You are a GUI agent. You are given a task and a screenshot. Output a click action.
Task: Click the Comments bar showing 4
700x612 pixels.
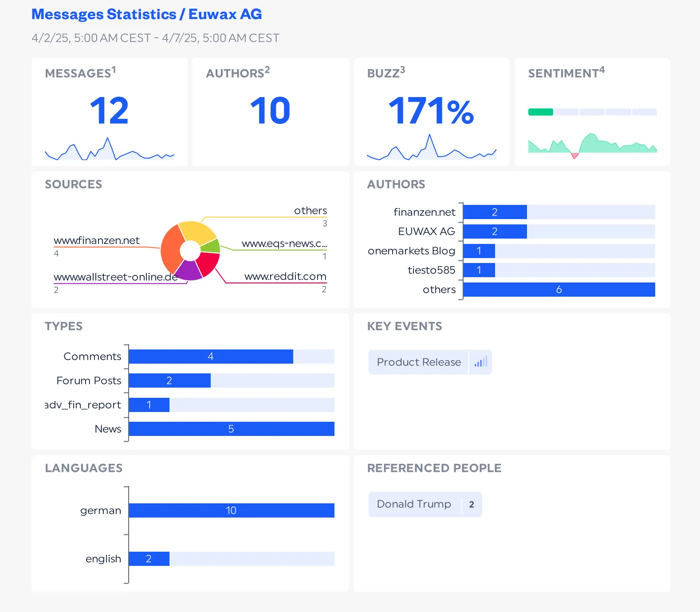[x=211, y=357]
